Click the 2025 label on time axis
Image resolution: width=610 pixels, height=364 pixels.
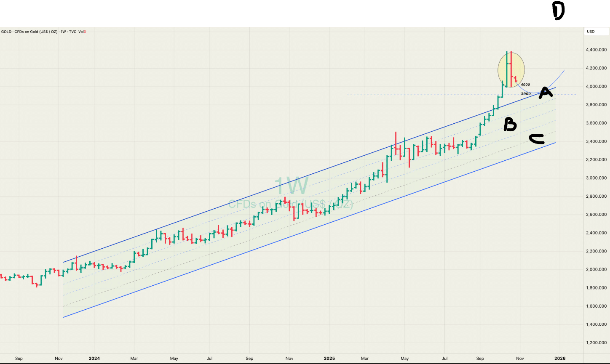tap(329, 359)
